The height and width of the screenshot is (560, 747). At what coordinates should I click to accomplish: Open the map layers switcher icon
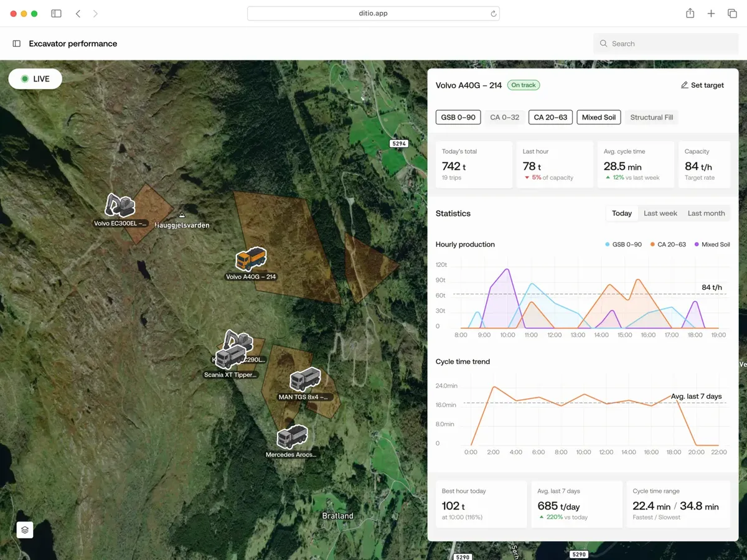24,530
